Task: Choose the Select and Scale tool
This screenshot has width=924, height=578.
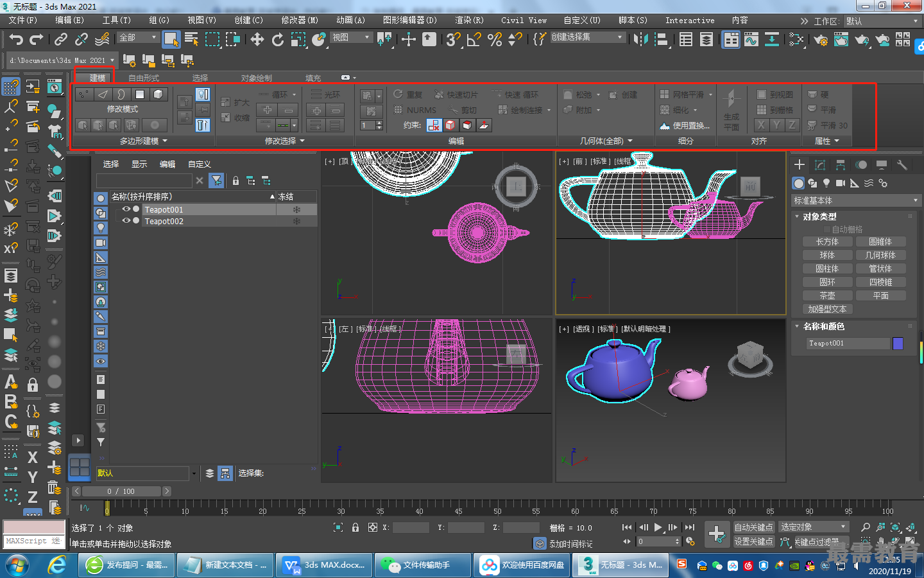Action: (298, 40)
